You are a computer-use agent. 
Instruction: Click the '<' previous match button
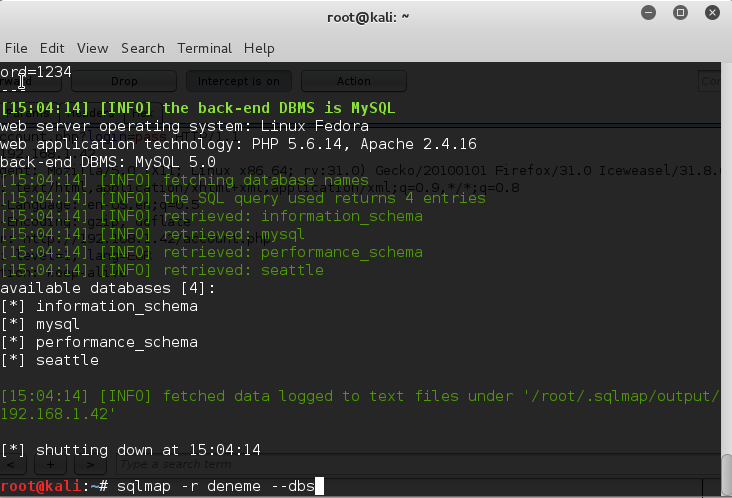click(11, 465)
